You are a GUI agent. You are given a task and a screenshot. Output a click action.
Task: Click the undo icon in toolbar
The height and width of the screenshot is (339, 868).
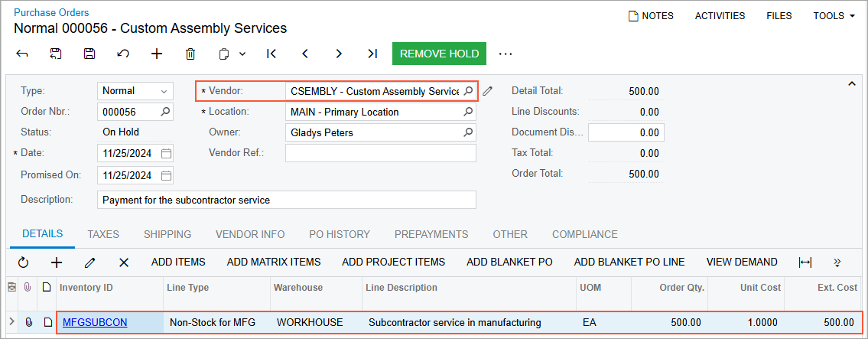click(123, 54)
